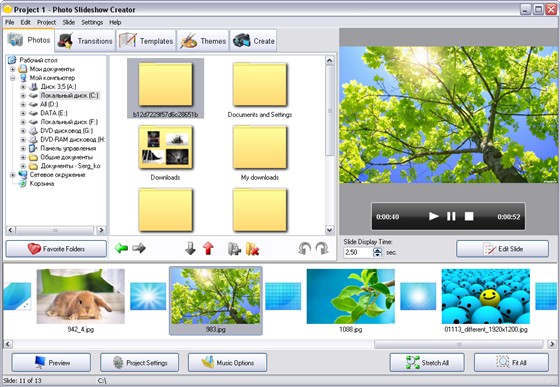Stop the slideshow playback

469,216
